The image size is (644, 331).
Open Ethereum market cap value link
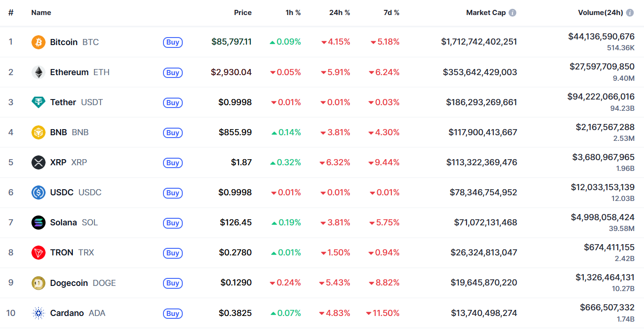click(x=480, y=72)
